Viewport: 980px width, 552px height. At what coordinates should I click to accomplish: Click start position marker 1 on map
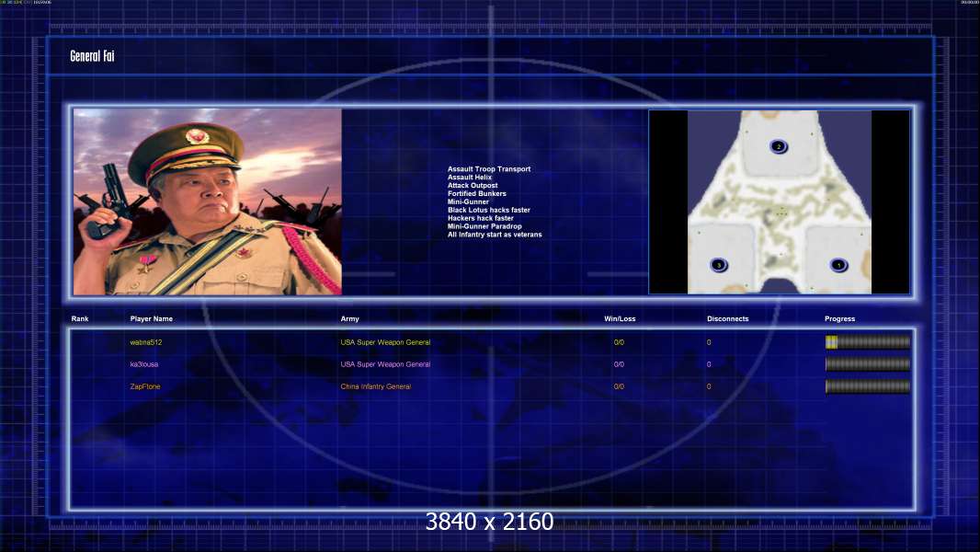(838, 265)
